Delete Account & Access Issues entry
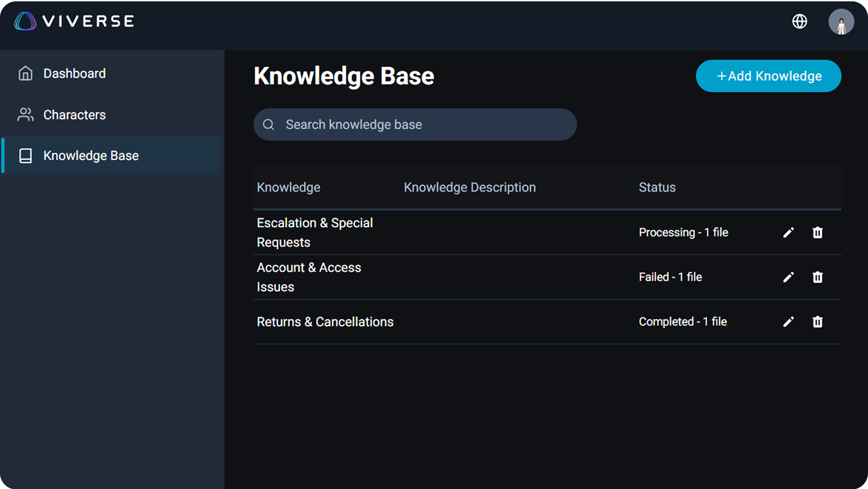 (818, 277)
